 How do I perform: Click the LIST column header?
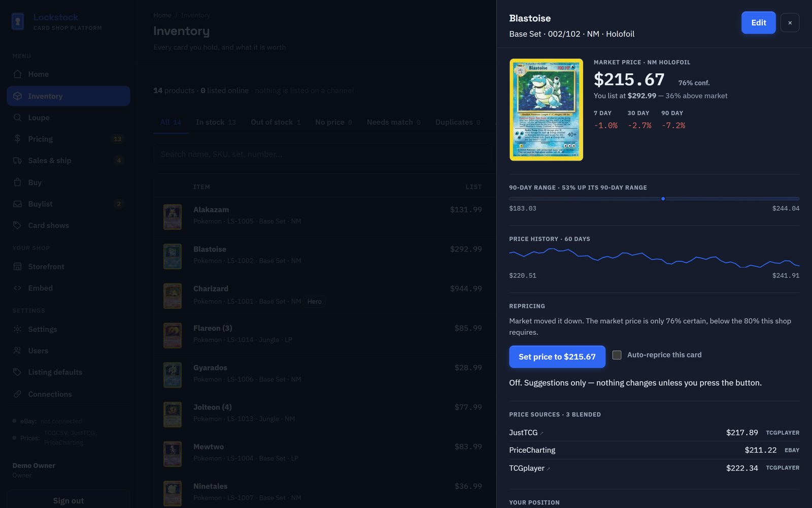click(473, 187)
